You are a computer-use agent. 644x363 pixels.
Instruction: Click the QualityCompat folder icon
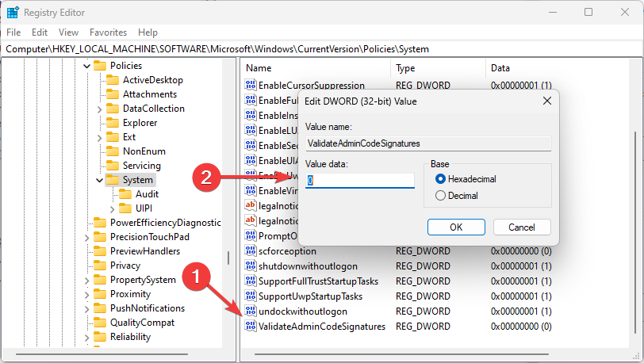pos(100,323)
